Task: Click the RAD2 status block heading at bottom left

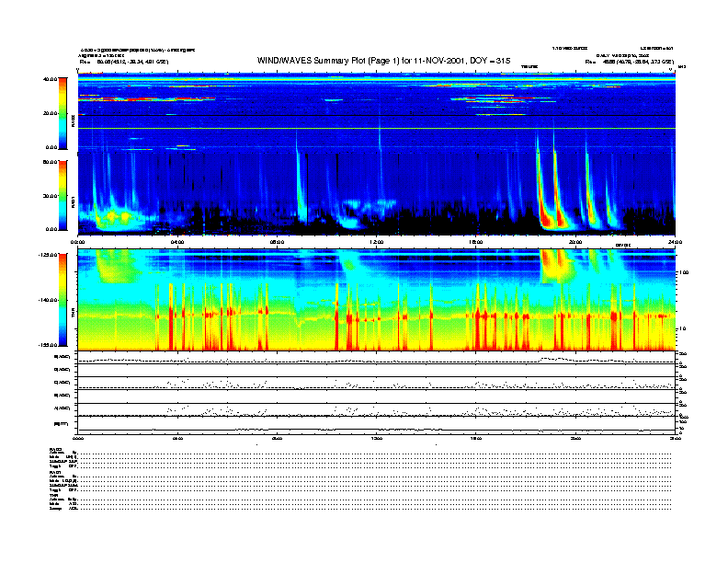Action: coord(55,450)
